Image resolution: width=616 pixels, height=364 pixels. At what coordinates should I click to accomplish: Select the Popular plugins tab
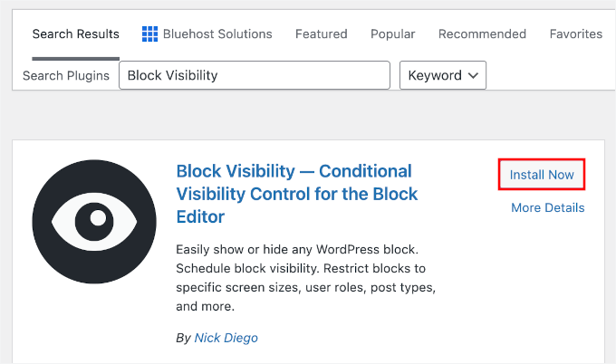392,34
